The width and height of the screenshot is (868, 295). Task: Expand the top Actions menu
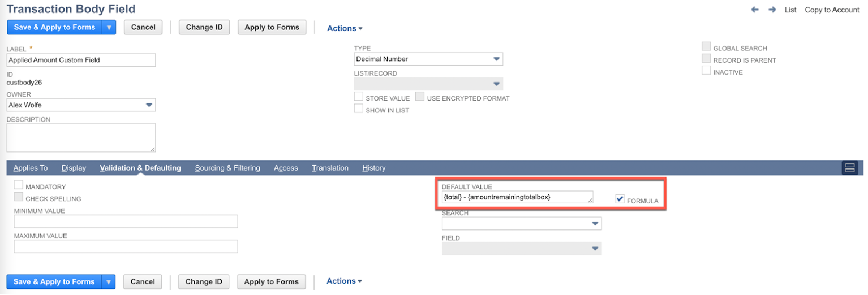coord(345,28)
